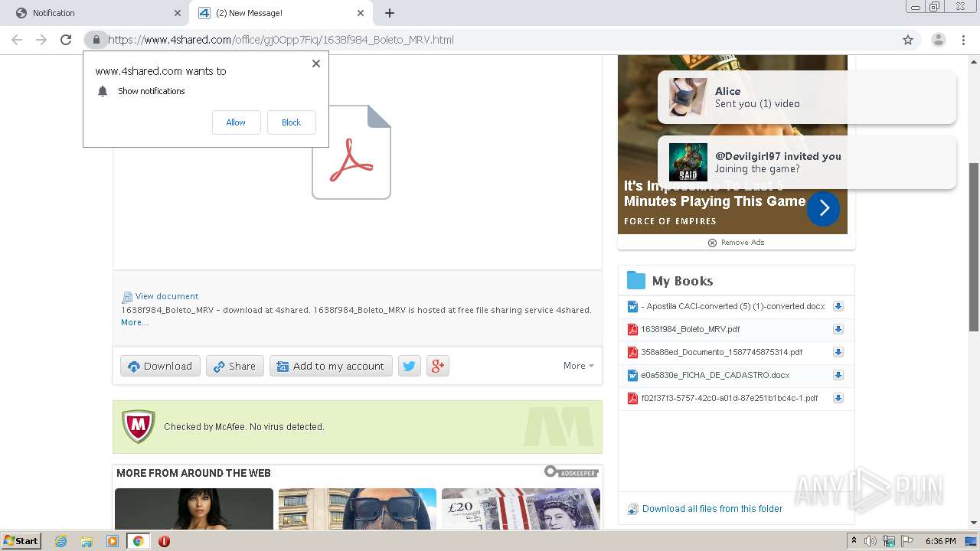
Task: Share on Google Plus icon
Action: click(x=437, y=366)
